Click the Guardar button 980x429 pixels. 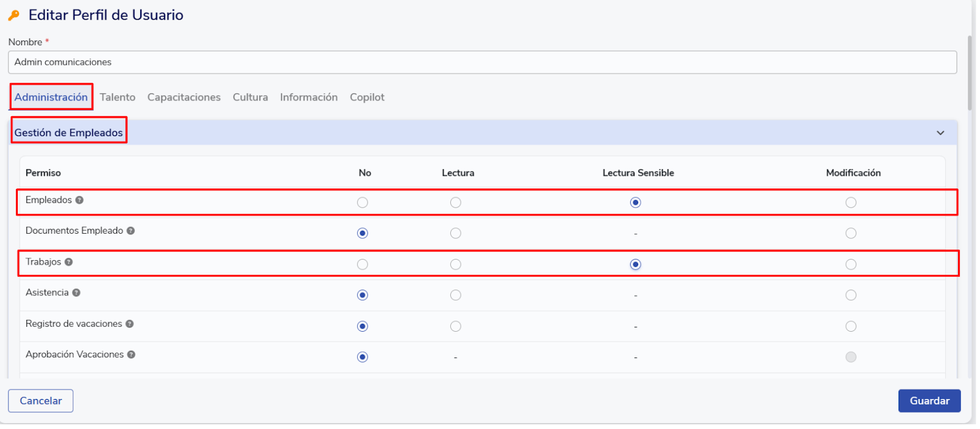point(929,401)
